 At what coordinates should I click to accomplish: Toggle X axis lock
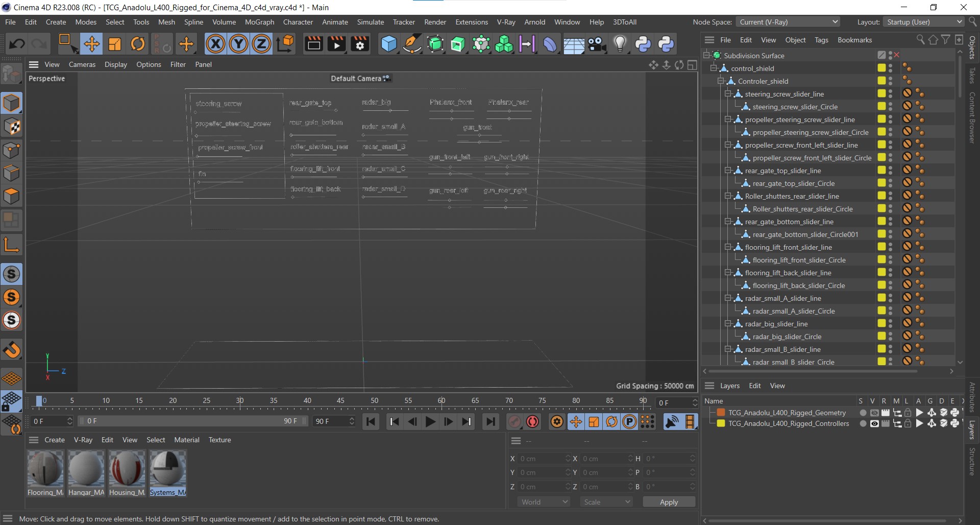pyautogui.click(x=215, y=44)
